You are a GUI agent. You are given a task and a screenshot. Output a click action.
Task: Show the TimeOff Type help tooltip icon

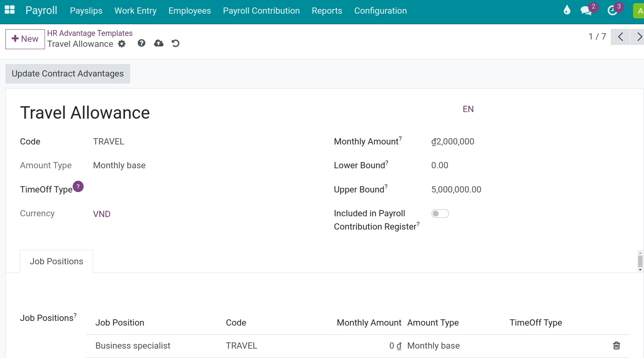[x=78, y=187]
